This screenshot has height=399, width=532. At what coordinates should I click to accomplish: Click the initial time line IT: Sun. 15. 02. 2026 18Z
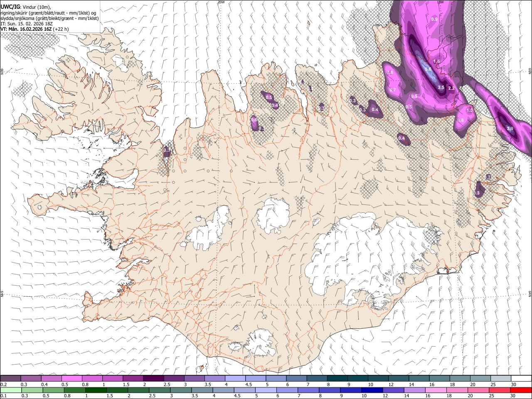(x=27, y=24)
